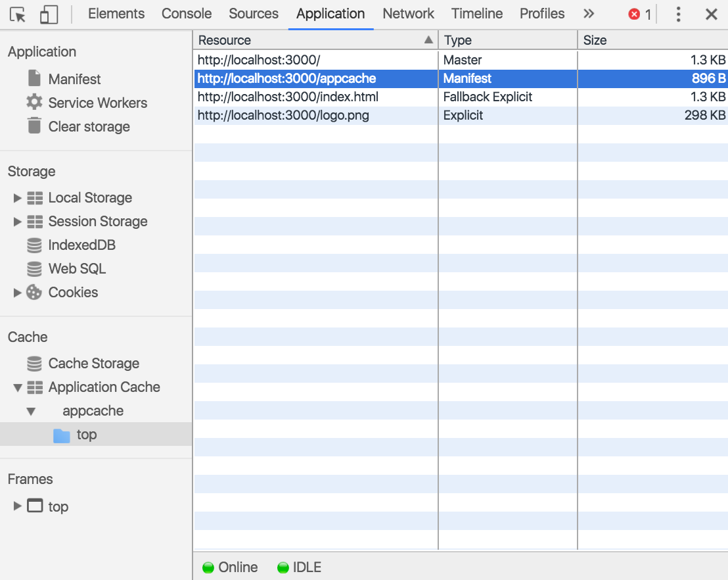
Task: Open the DevTools three-dot menu
Action: 679,14
